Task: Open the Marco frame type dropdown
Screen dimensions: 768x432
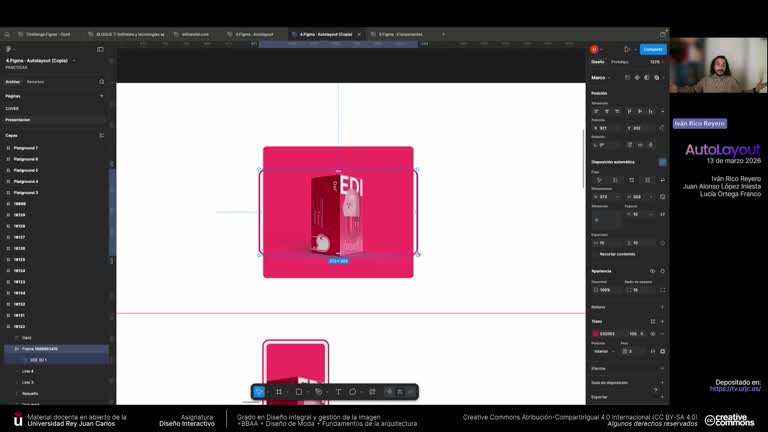Action: 601,78
